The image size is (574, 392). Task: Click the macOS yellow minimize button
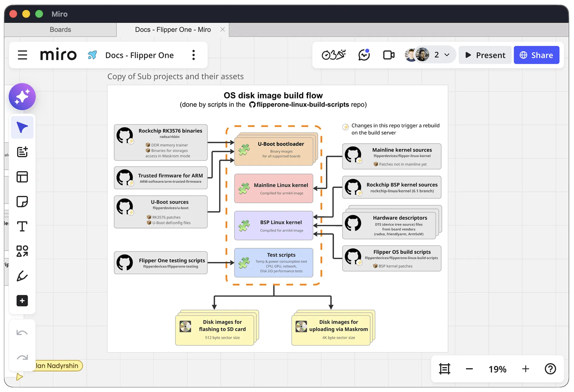pos(26,14)
